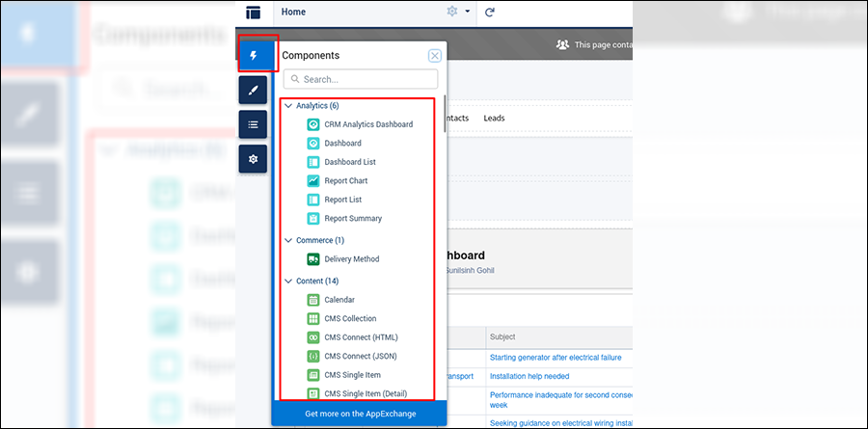Click the people icon in the page banner
Image resolution: width=868 pixels, height=429 pixels.
click(562, 45)
